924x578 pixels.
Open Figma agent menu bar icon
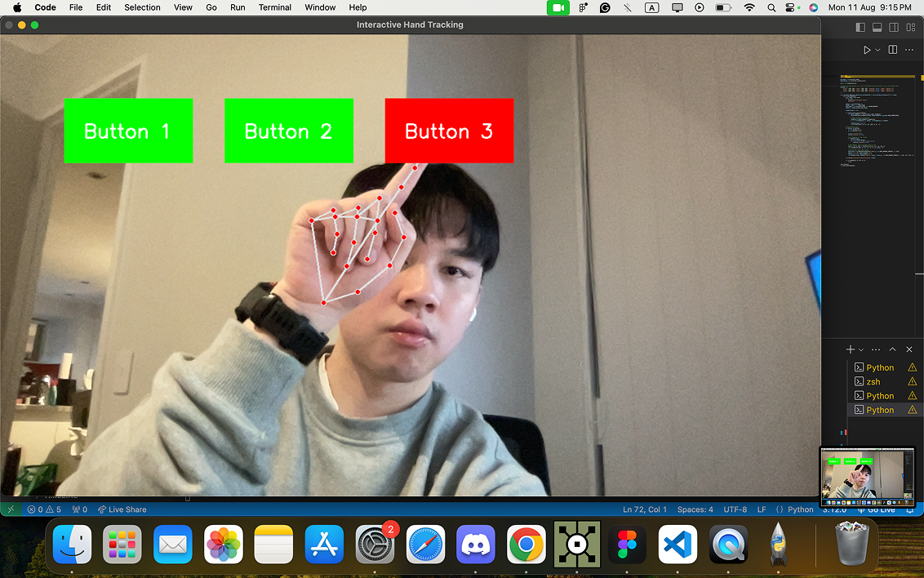pos(583,7)
